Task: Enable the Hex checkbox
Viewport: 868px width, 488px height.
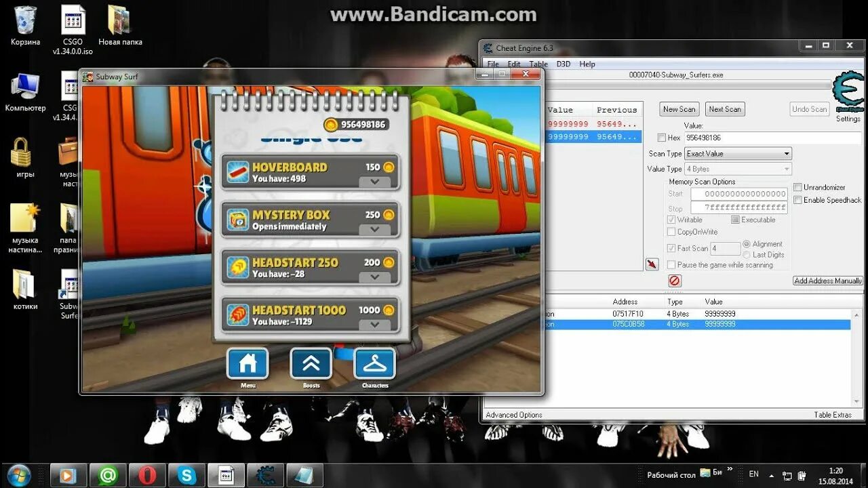Action: [661, 138]
